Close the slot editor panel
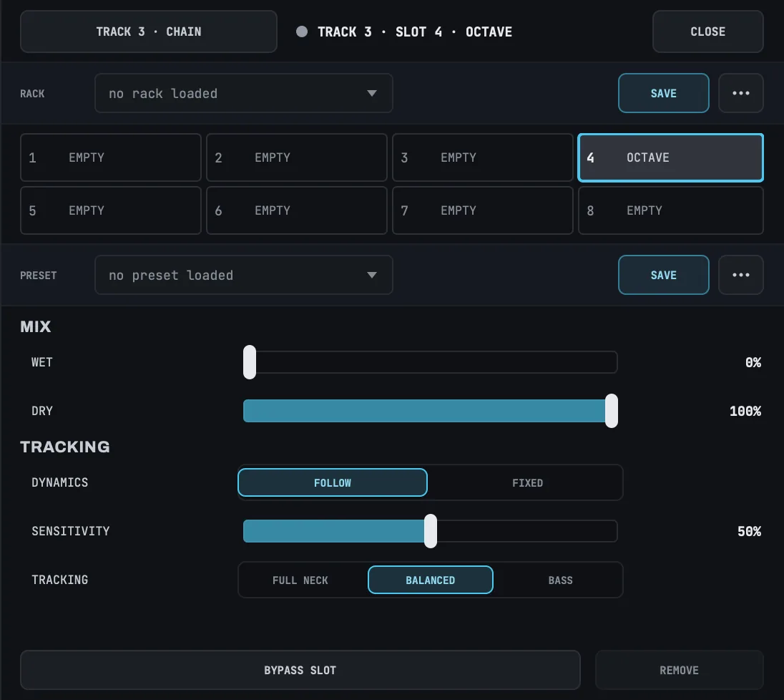The image size is (784, 700). click(x=707, y=31)
